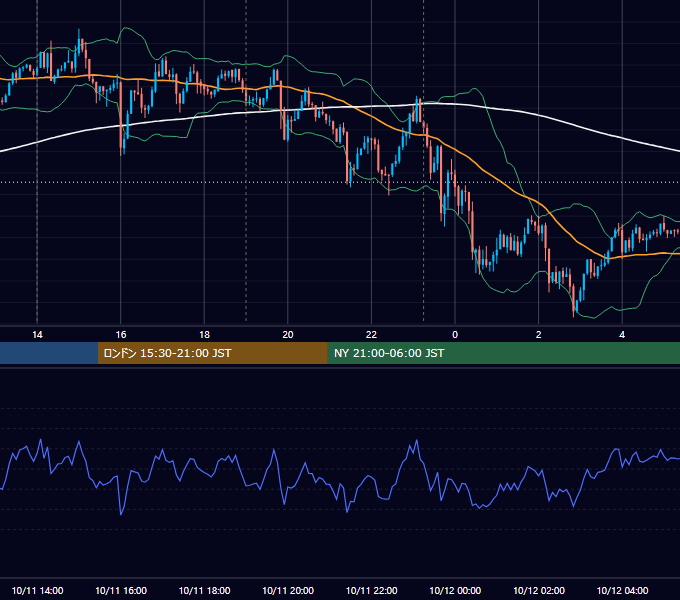Click the hour label 4 on price chart

(x=622, y=335)
